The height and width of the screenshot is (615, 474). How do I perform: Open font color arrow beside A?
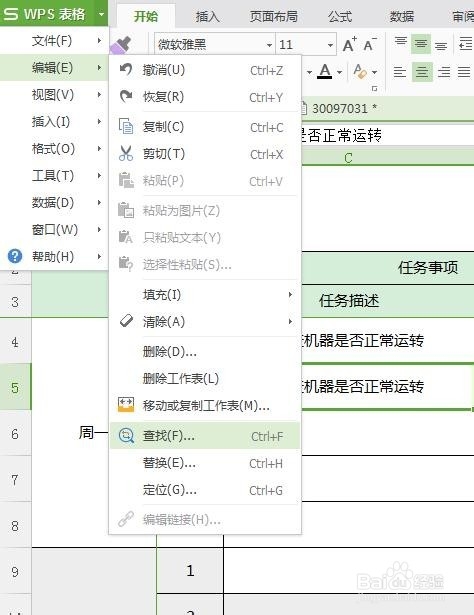click(x=340, y=73)
